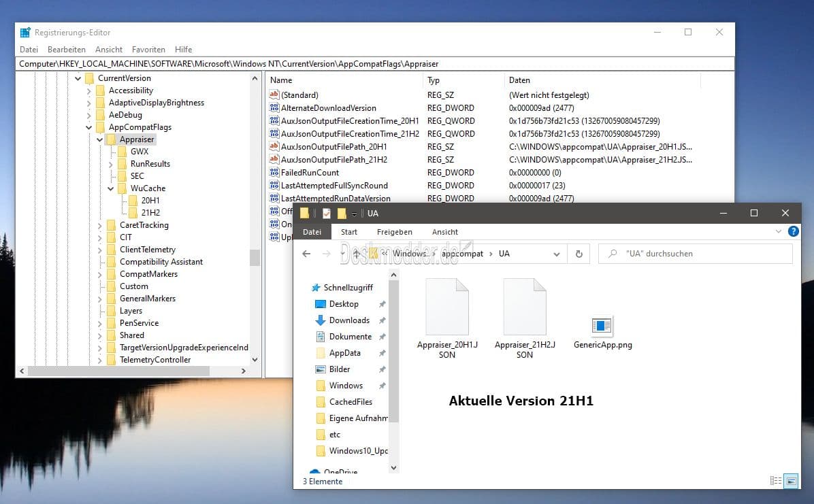Open Downloads in the navigation pane
This screenshot has height=504, width=814.
[x=349, y=320]
